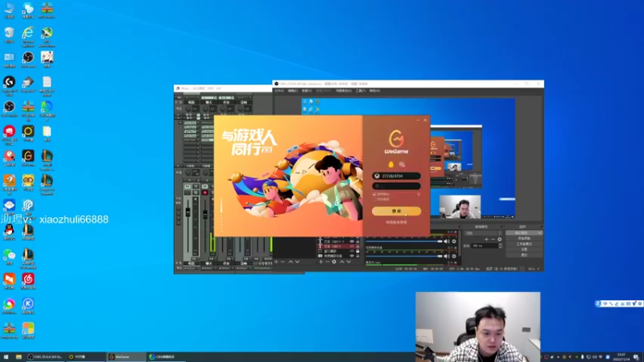Open the 文件(F) menu in OBS

[x=279, y=91]
